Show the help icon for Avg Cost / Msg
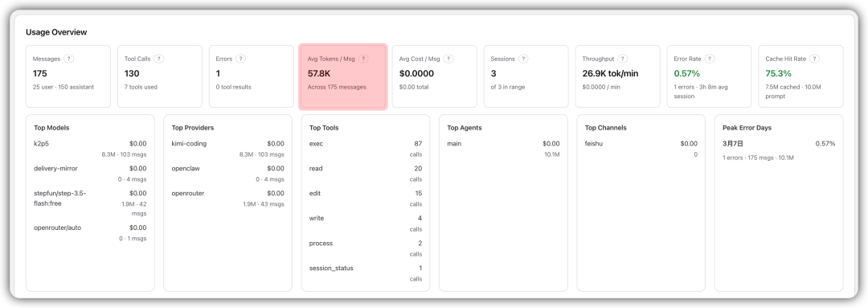Screen dimensions: 868x308 click(448, 59)
